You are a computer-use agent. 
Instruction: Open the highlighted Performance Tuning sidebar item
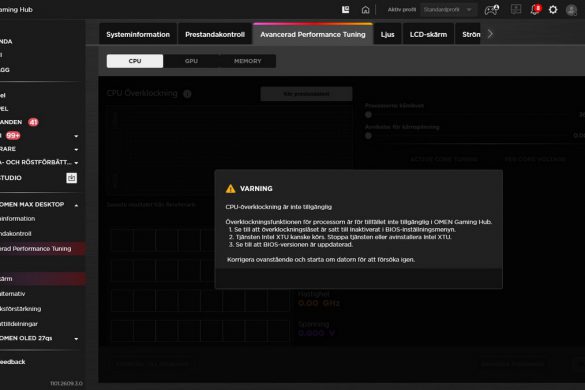click(x=42, y=249)
